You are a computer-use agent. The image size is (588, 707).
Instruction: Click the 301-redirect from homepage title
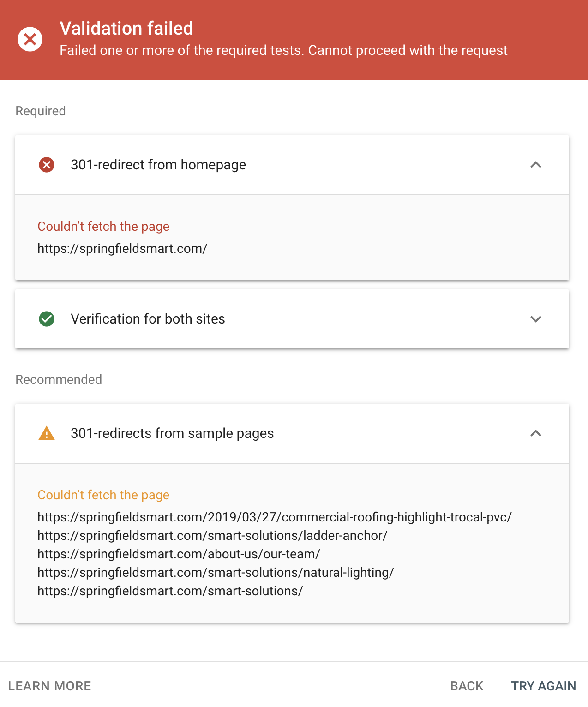coord(158,165)
